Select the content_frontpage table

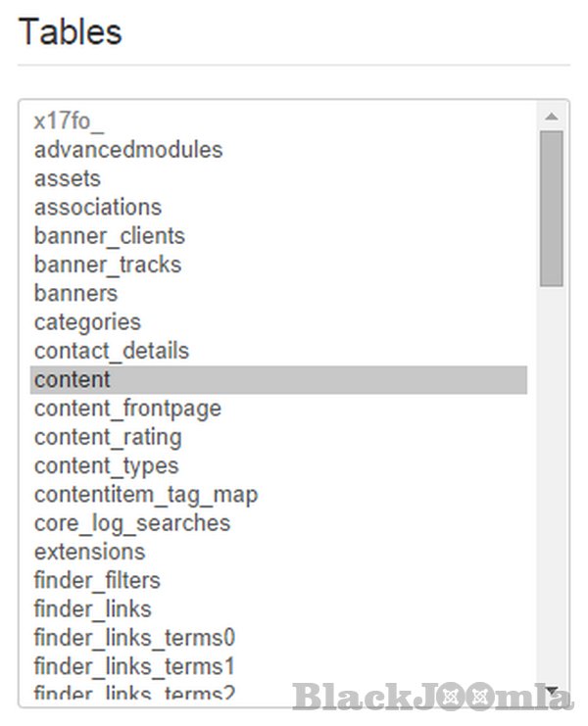click(x=127, y=408)
